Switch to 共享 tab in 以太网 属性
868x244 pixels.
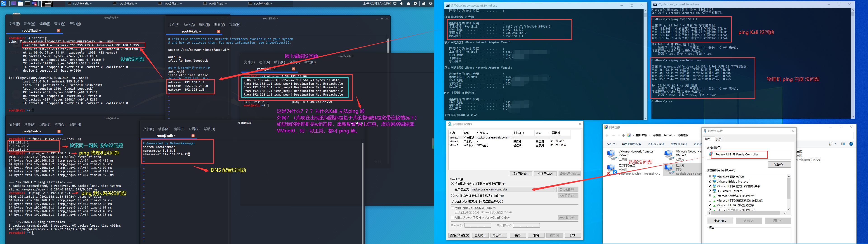tap(719, 140)
